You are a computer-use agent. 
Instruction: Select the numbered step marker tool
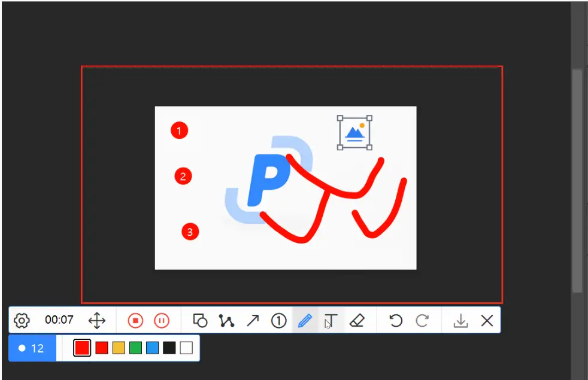point(278,320)
